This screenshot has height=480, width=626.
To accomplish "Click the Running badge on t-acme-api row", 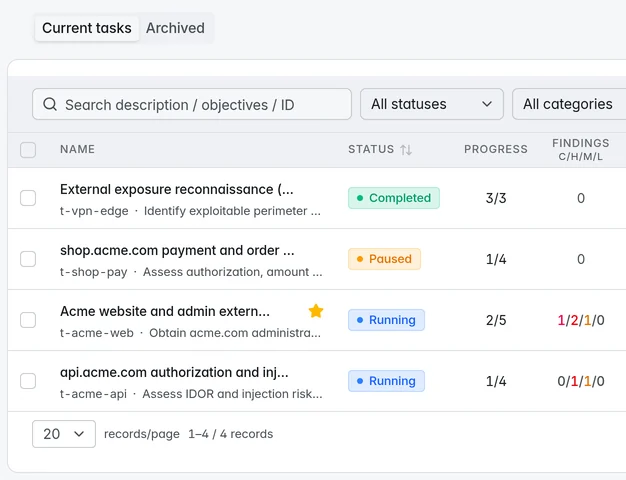I will click(x=386, y=381).
